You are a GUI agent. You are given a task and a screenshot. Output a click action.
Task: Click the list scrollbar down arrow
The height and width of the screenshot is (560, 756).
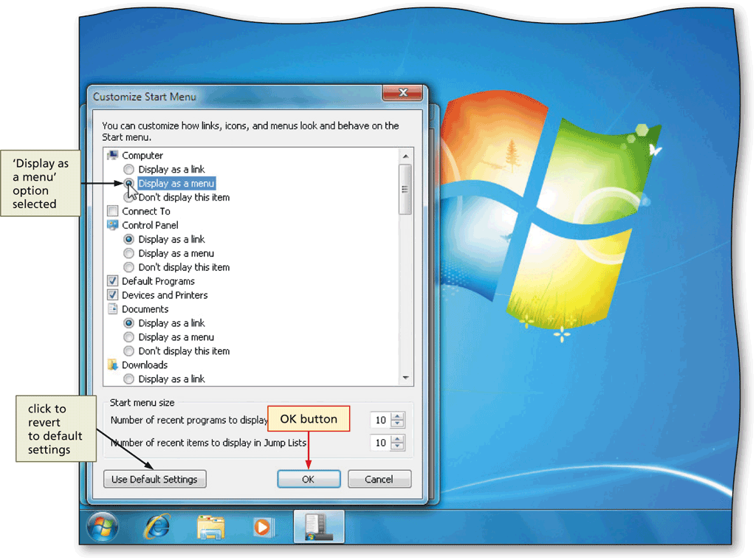[x=405, y=378]
